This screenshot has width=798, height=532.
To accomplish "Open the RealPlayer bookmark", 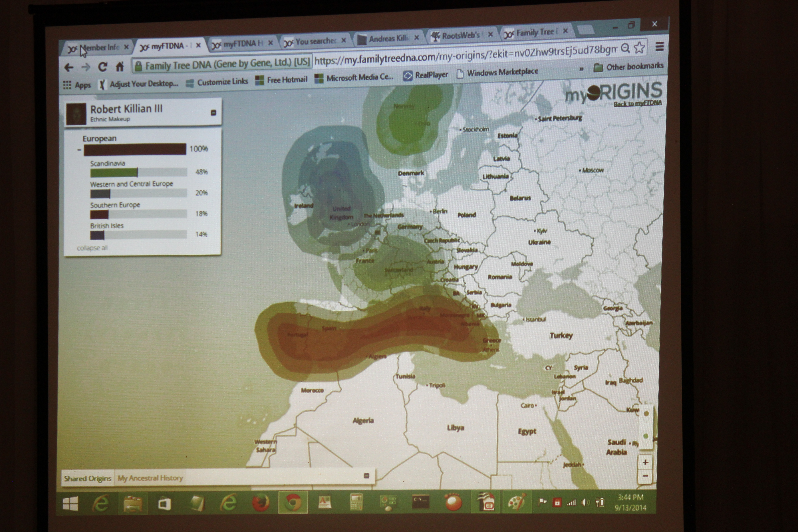I will (425, 75).
